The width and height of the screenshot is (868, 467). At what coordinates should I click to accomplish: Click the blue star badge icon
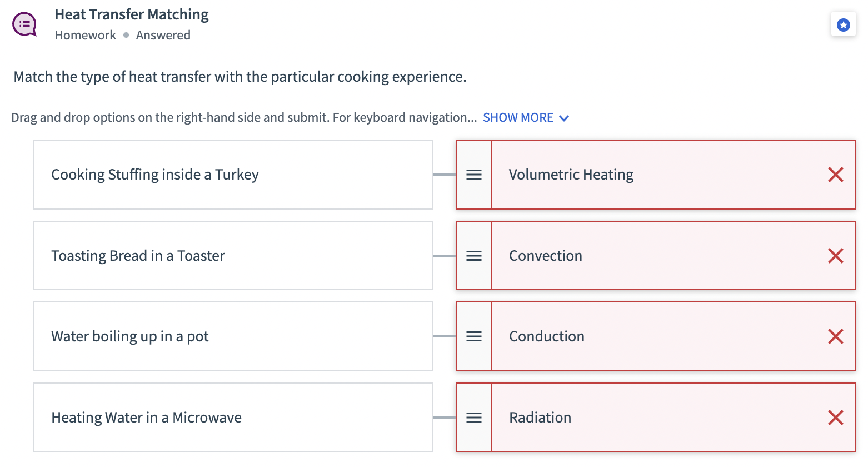point(844,24)
